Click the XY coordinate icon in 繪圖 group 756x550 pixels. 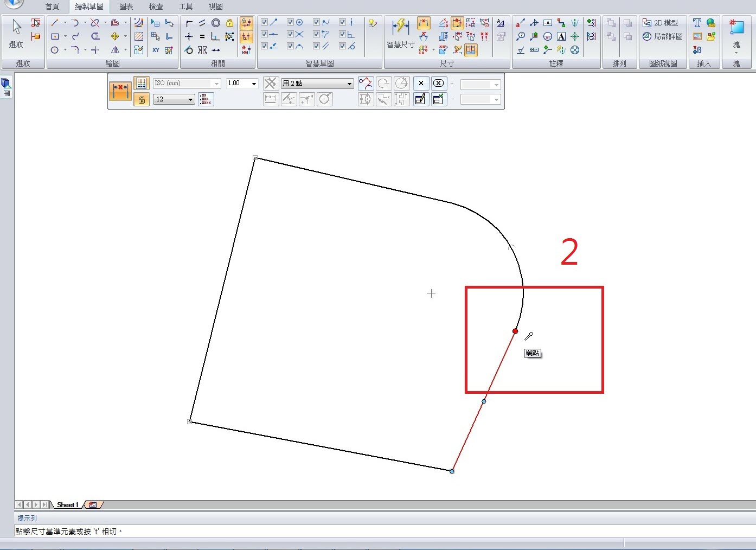pos(156,50)
